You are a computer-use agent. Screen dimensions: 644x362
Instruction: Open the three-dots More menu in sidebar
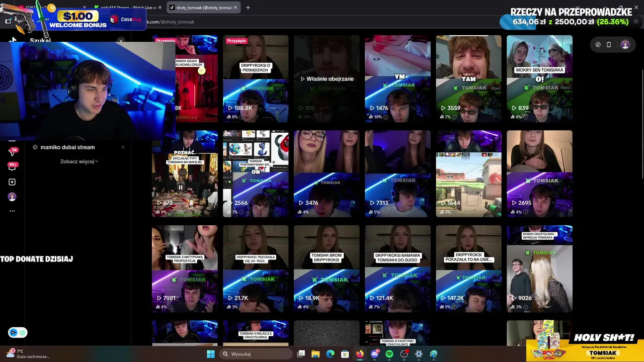12,211
